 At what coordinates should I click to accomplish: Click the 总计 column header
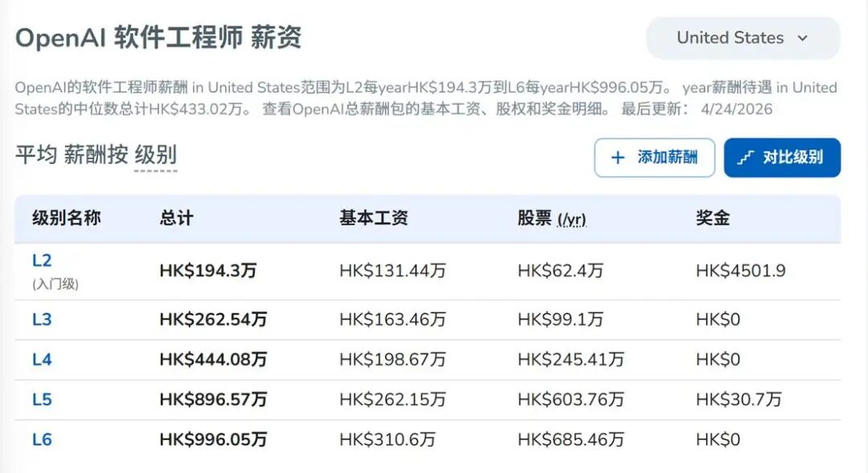coord(176,218)
